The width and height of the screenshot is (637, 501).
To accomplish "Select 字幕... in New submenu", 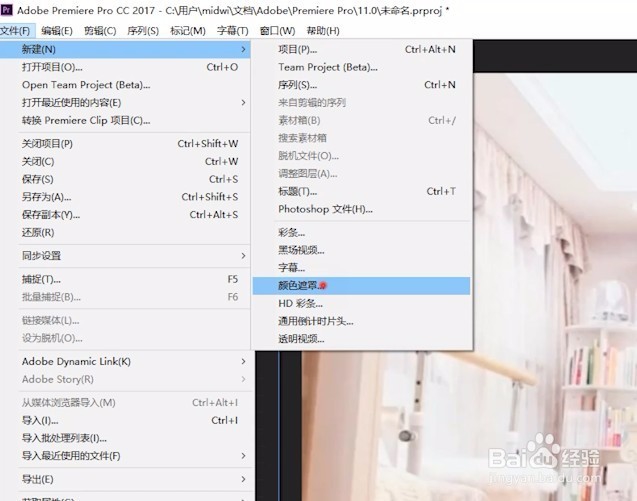I will [x=362, y=268].
